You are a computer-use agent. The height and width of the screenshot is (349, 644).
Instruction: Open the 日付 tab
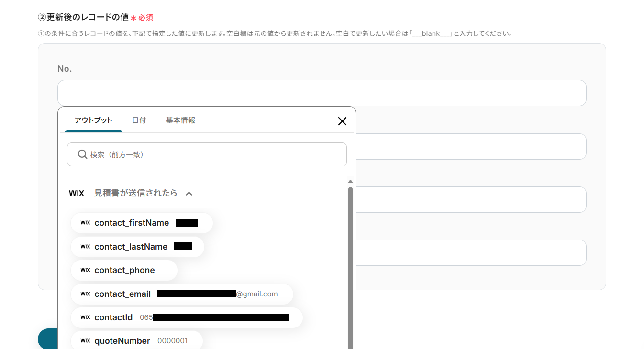point(139,120)
